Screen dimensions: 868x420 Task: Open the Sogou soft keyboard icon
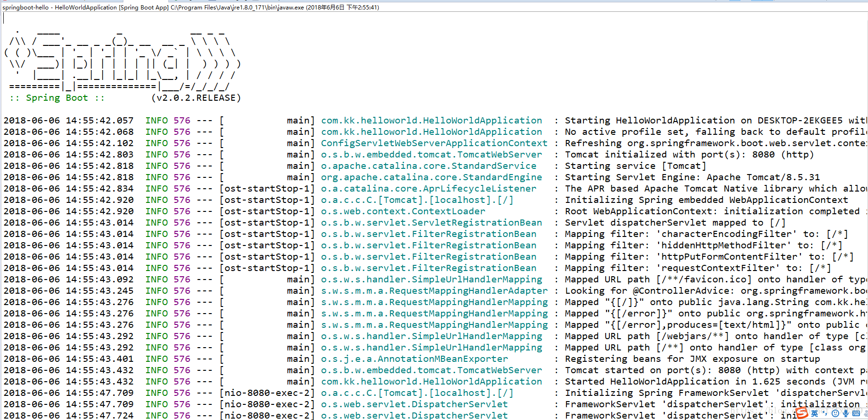tap(856, 413)
